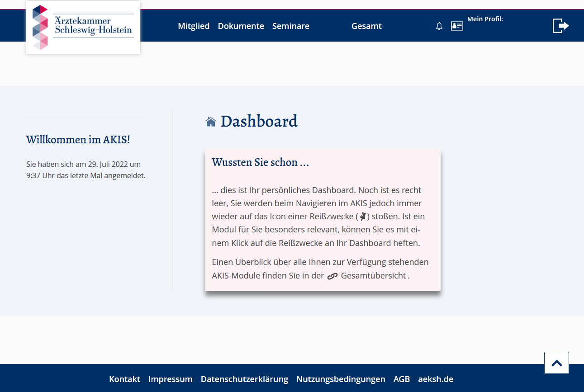Open the AGB page
Viewport: 584px width, 392px height.
(x=402, y=379)
